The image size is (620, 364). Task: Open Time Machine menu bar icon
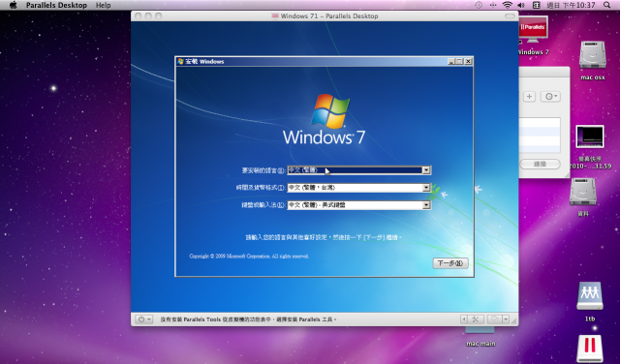pos(479,5)
